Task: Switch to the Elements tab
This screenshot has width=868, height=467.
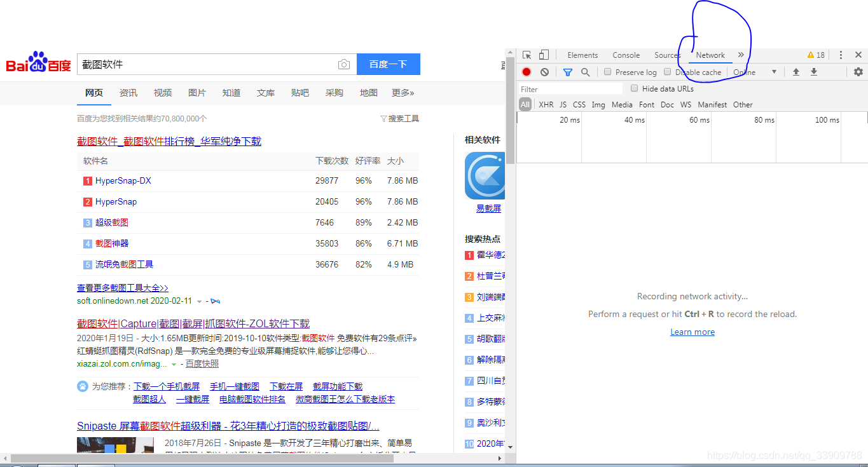Action: tap(582, 55)
